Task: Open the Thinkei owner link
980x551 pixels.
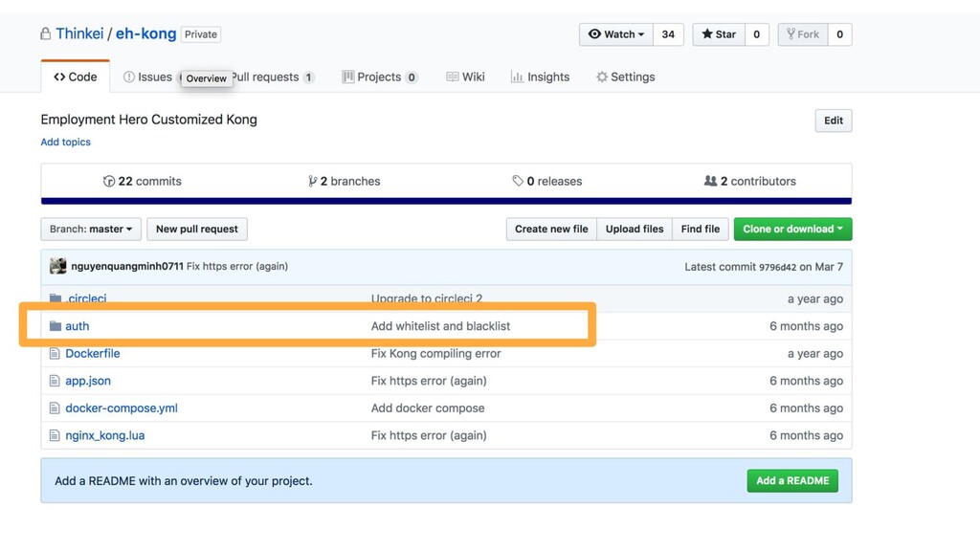Action: [x=79, y=33]
